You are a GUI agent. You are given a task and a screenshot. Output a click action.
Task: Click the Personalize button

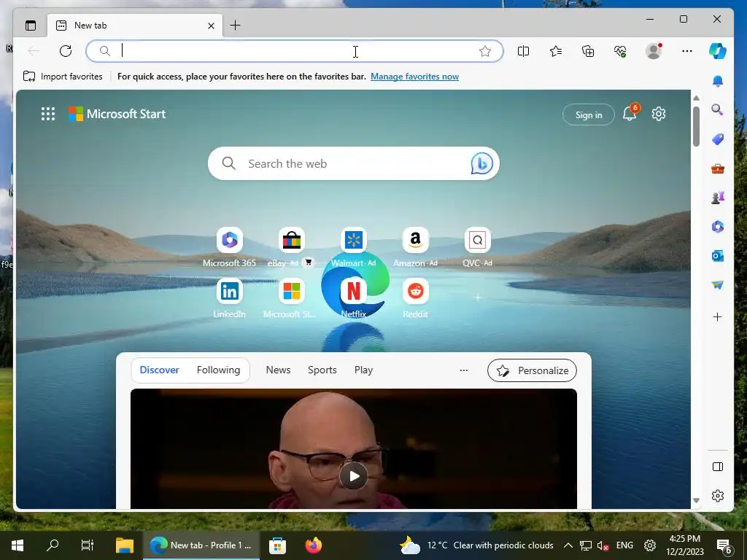pos(532,370)
